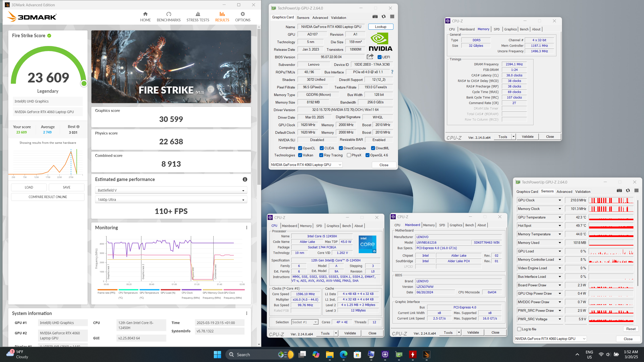Open Microsoft Edge from taskbar
Screen dimensions: 644x362
click(x=343, y=354)
